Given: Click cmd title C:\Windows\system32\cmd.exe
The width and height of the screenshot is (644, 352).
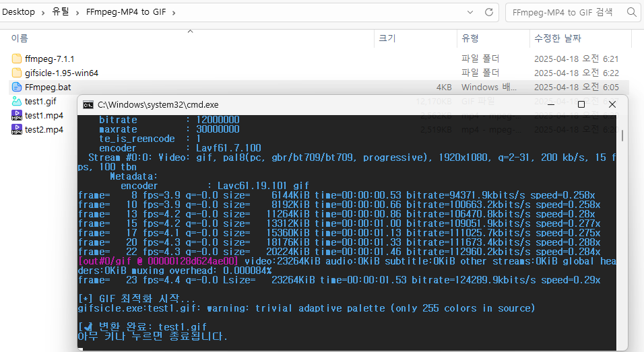Looking at the screenshot, I should click(158, 105).
